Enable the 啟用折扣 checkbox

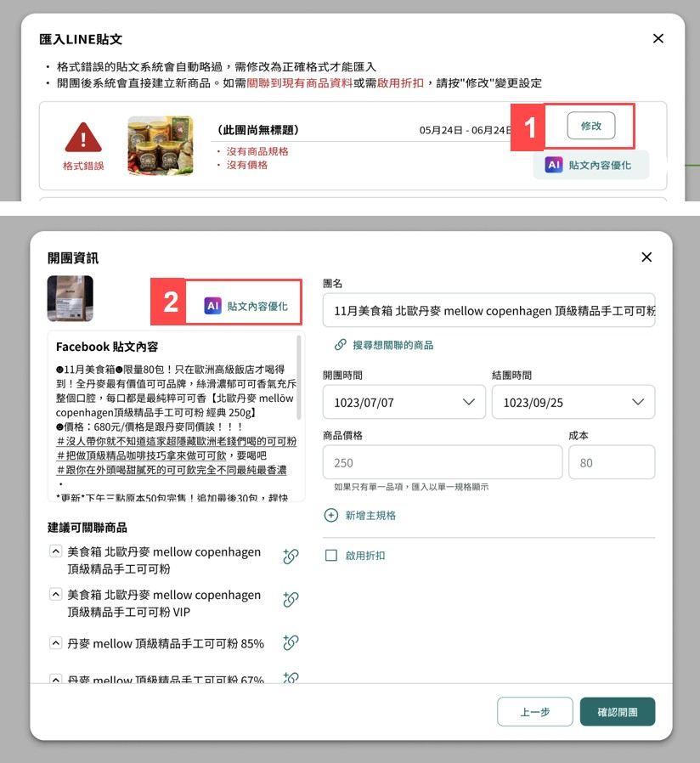point(330,555)
